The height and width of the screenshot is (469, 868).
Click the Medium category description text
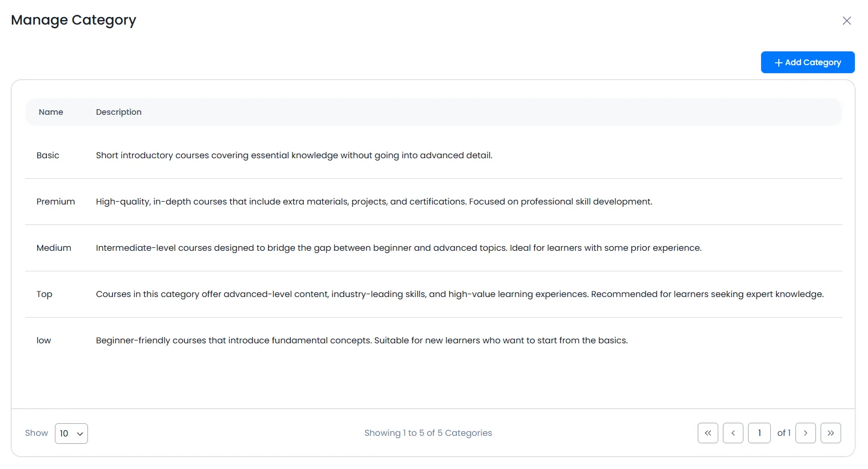(x=398, y=248)
